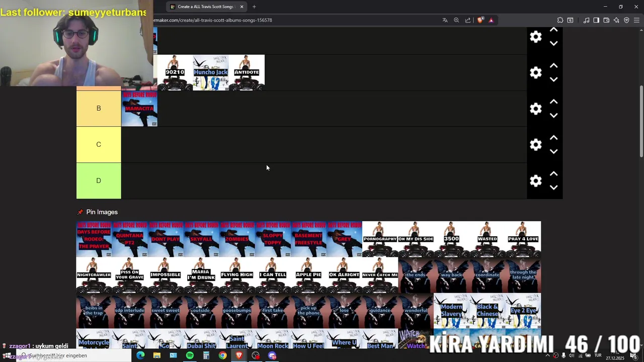644x362 pixels.
Task: Move the topmost tier row down
Action: pos(553,44)
